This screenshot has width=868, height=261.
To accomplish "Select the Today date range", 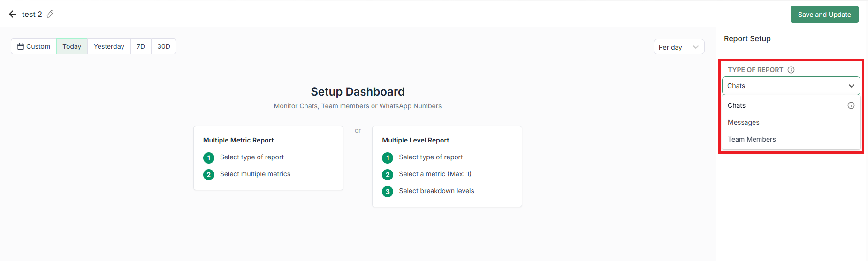I will (x=72, y=46).
